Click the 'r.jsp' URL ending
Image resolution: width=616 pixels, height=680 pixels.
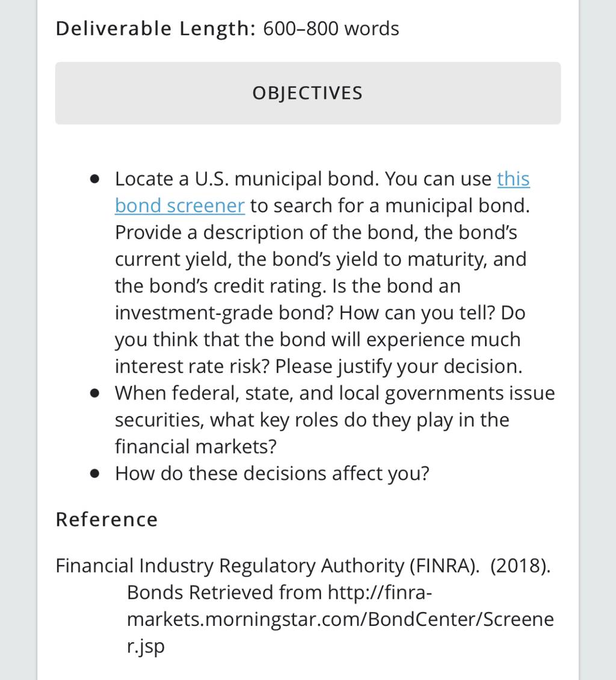coord(146,646)
